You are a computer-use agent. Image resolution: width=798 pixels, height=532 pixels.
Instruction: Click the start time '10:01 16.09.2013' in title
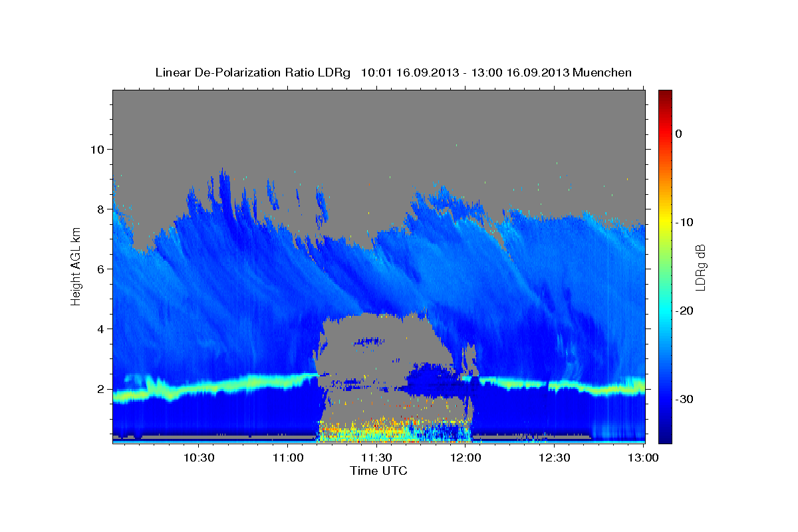[409, 72]
